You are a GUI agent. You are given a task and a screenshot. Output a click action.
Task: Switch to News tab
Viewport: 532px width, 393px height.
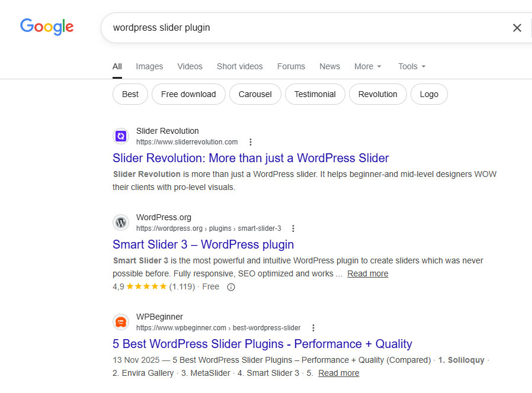coord(329,66)
